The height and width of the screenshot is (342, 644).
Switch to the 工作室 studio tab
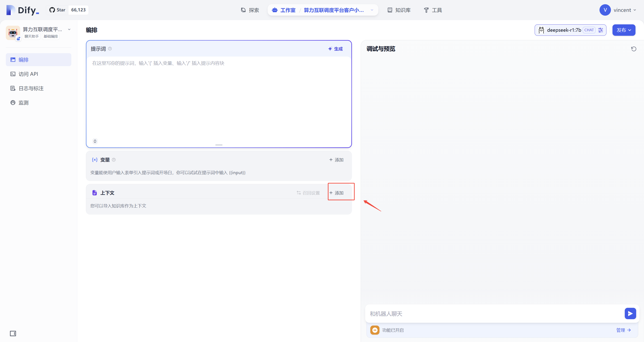(x=284, y=10)
